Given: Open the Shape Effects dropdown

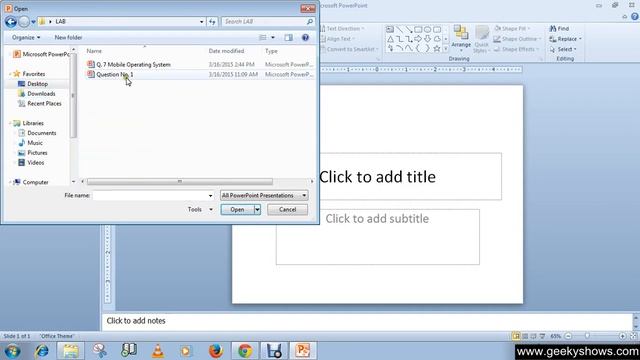Looking at the screenshot, I should coord(516,49).
